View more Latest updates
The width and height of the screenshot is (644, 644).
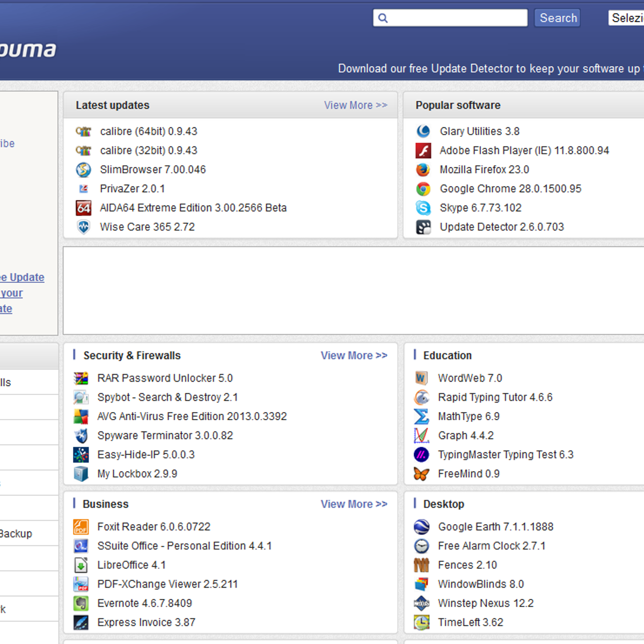(355, 105)
